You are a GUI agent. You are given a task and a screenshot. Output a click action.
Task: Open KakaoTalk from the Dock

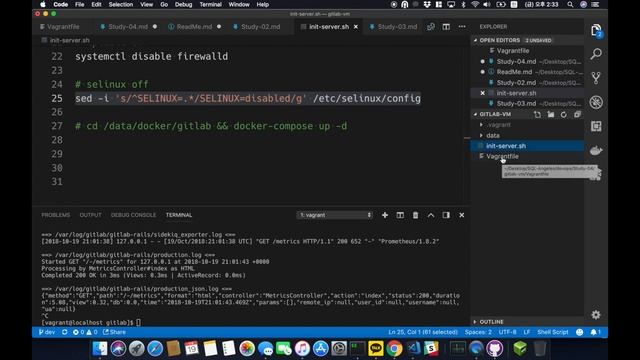click(x=376, y=349)
